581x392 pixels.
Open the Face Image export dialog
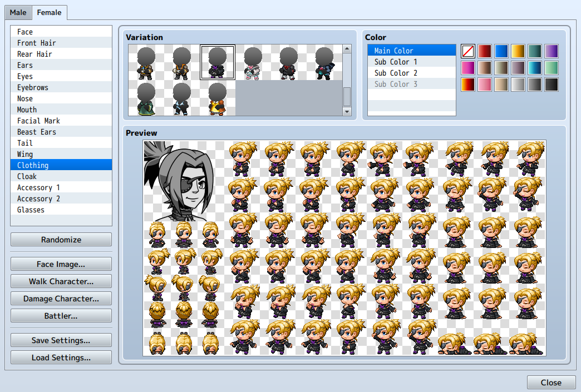coord(61,264)
